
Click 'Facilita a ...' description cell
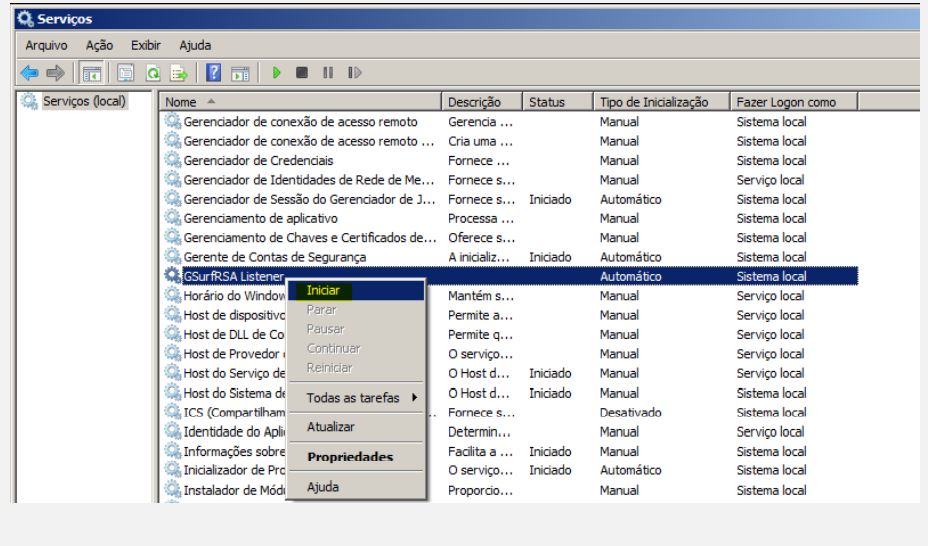(x=480, y=451)
